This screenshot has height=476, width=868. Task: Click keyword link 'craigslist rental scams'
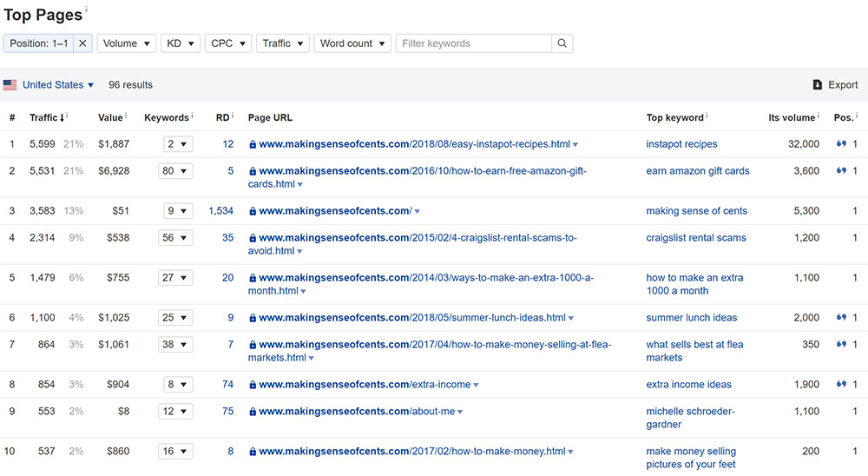pyautogui.click(x=696, y=238)
